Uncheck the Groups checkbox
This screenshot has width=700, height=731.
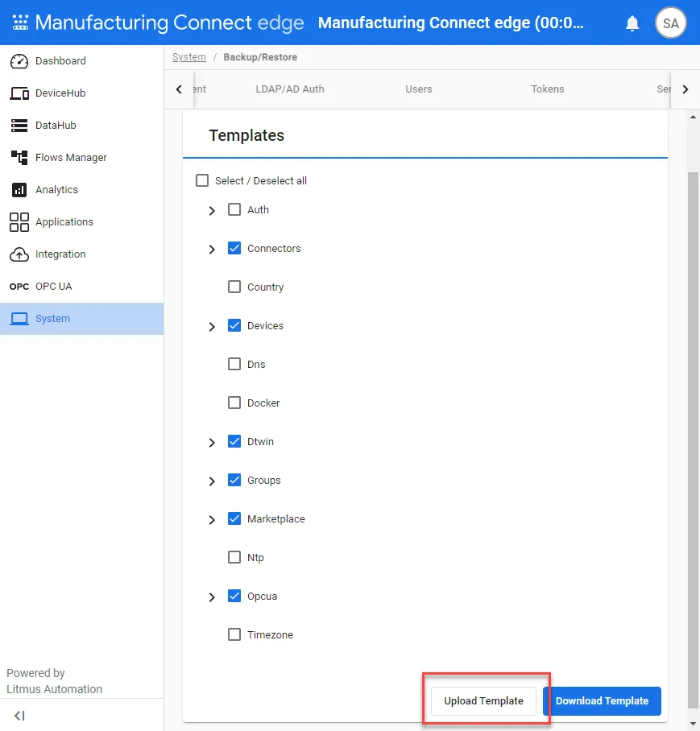(234, 480)
